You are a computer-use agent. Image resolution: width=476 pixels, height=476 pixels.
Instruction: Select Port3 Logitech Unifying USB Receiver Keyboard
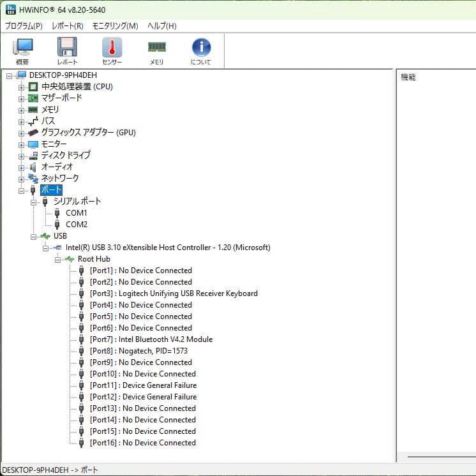point(174,294)
